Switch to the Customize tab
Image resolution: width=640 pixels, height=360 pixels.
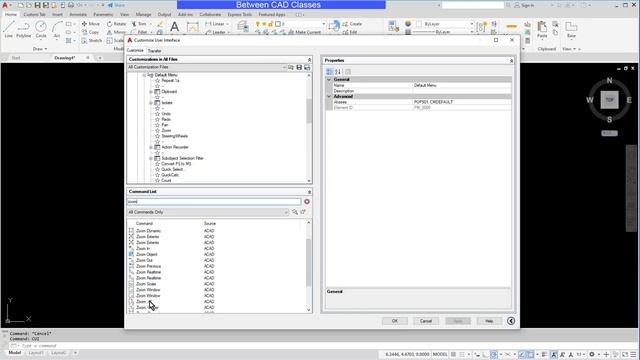click(x=135, y=51)
